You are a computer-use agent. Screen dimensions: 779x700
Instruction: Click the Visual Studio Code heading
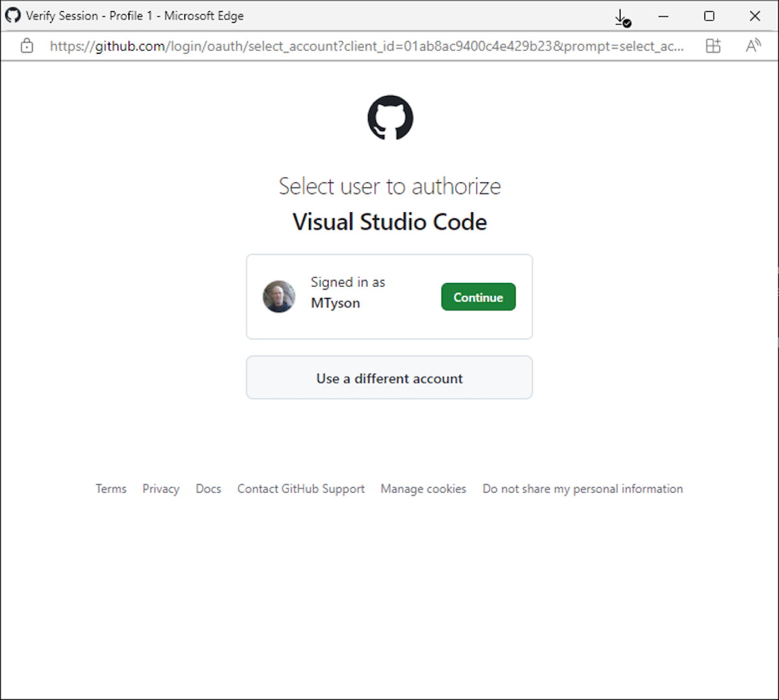(x=389, y=222)
